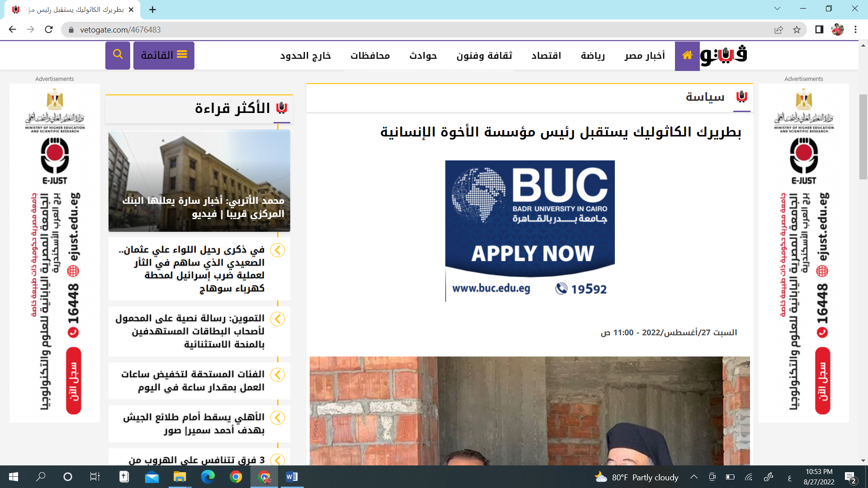Click the Vetogate home icon in navigation
Viewport: 868px width, 488px height.
point(687,56)
